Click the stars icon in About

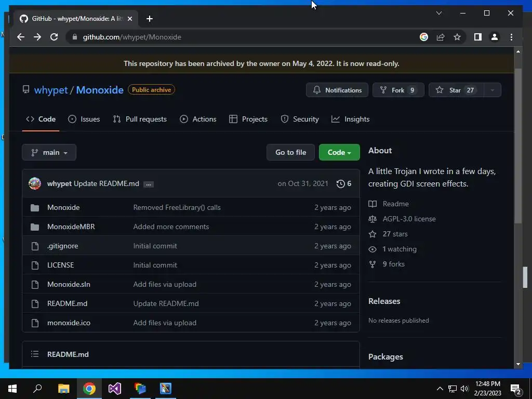point(372,234)
